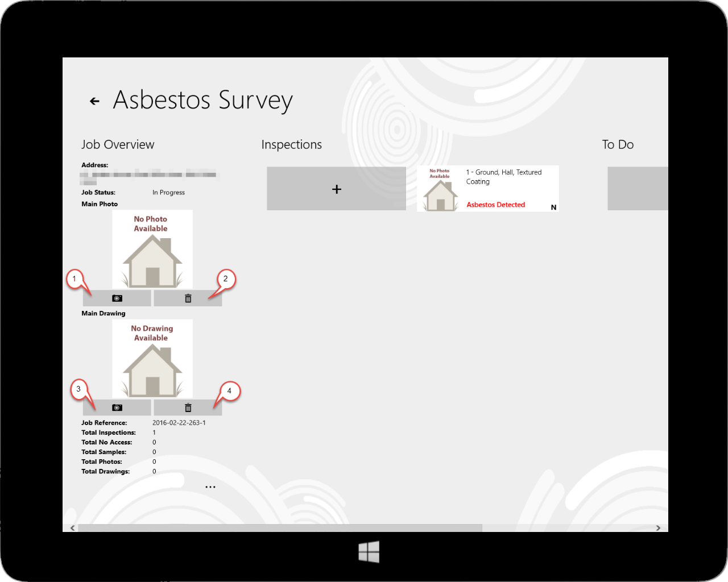This screenshot has height=582, width=728.
Task: Click the horizontal scrollbar's right arrow
Action: 658,528
